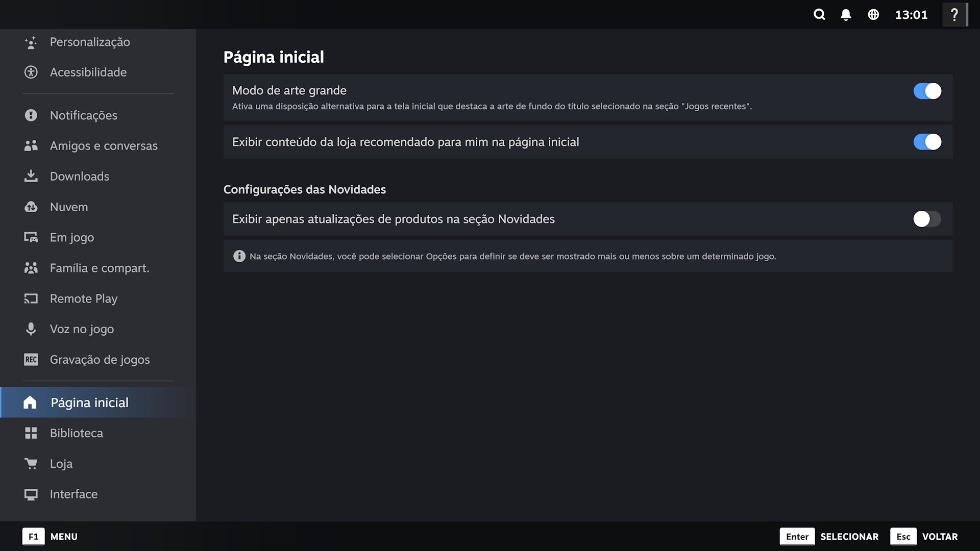Open the Interface settings entry
Image resolution: width=980 pixels, height=551 pixels.
point(98,494)
